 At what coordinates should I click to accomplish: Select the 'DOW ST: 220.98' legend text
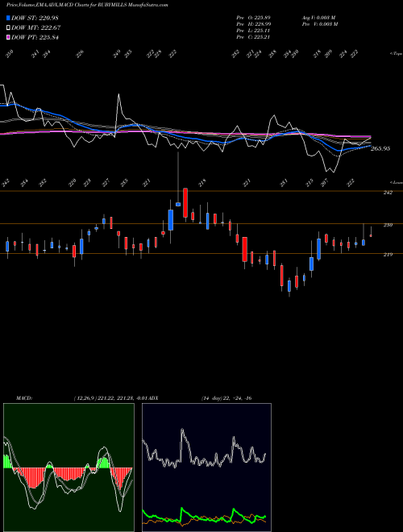[x=35, y=18]
